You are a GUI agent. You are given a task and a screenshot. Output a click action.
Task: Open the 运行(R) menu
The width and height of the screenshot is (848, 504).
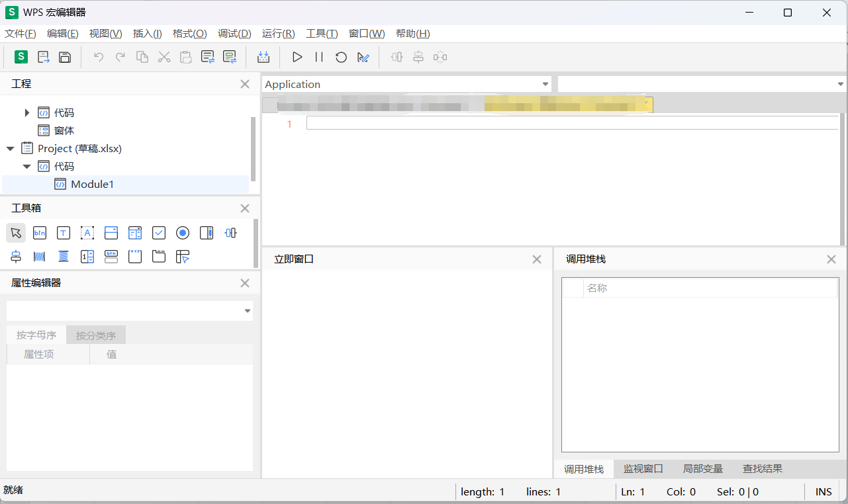point(277,34)
